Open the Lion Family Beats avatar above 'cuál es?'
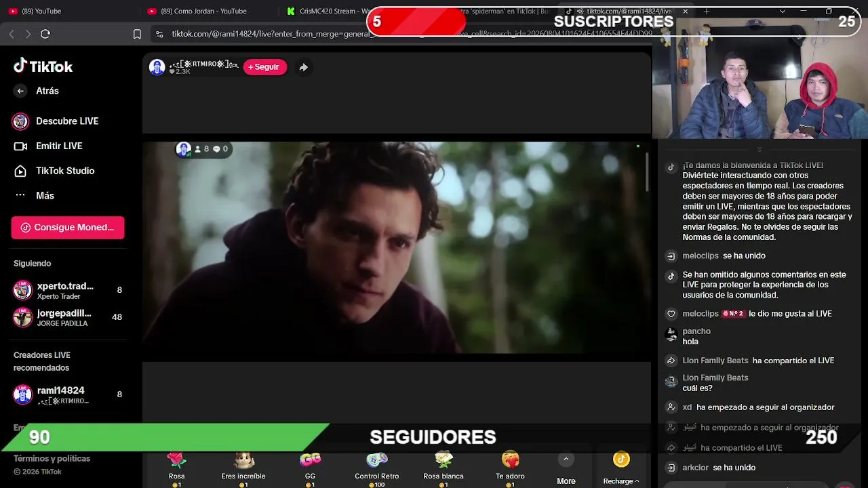This screenshot has height=488, width=868. pos(671,381)
